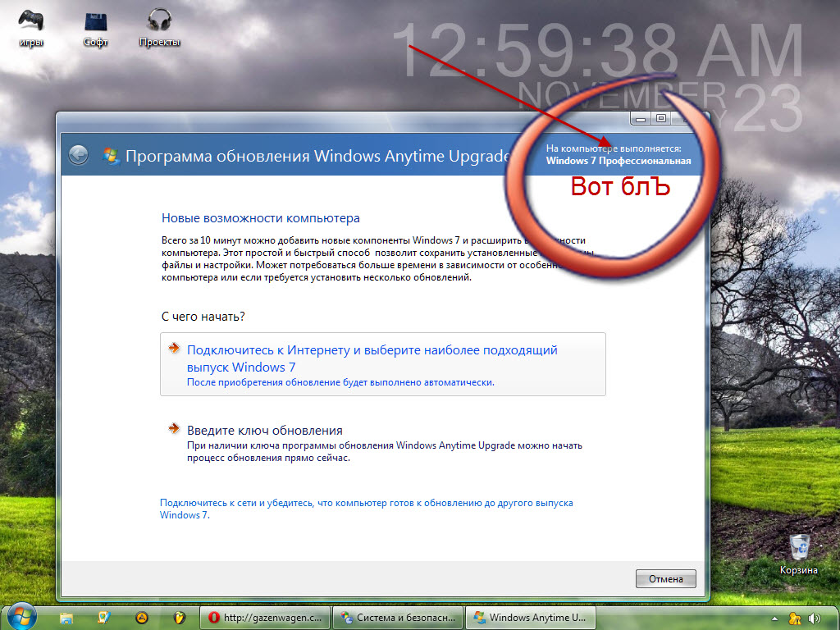This screenshot has width=840, height=630.
Task: Click the quick-launch icon right of the folder
Action: (x=103, y=618)
